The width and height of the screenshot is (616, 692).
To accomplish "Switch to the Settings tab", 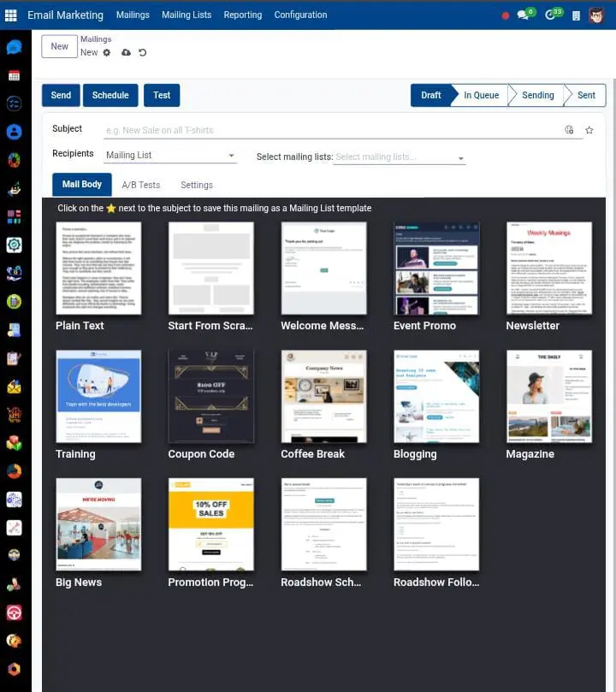I will pos(197,185).
